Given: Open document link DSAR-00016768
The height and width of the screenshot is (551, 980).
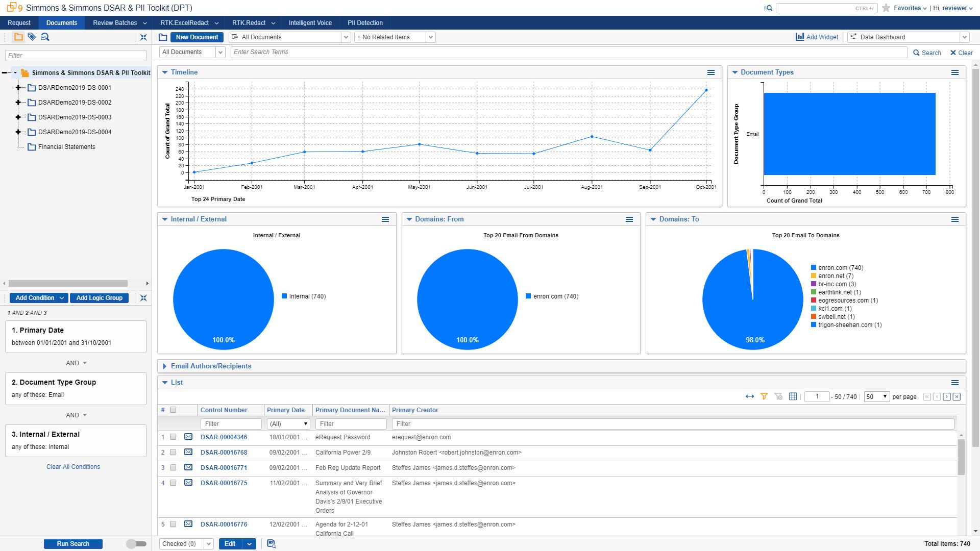Looking at the screenshot, I should [x=224, y=453].
